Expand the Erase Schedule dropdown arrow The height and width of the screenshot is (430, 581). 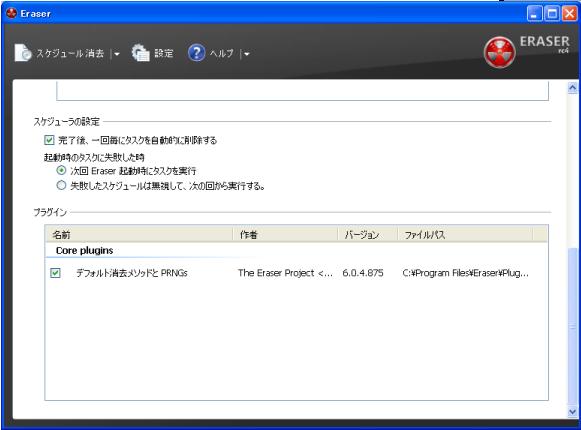(x=117, y=54)
